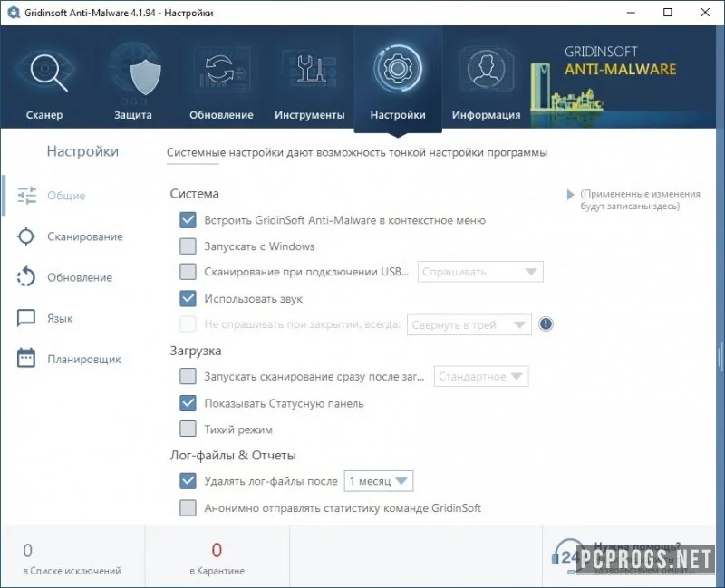This screenshot has height=588, width=725.
Task: Click the sidebar Обновление refresh icon
Action: pyautogui.click(x=26, y=277)
